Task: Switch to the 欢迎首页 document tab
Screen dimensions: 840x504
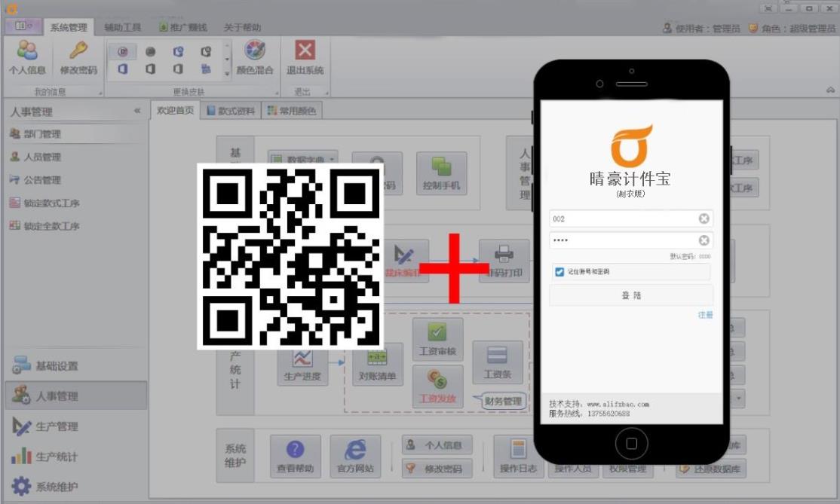Action: pyautogui.click(x=175, y=110)
